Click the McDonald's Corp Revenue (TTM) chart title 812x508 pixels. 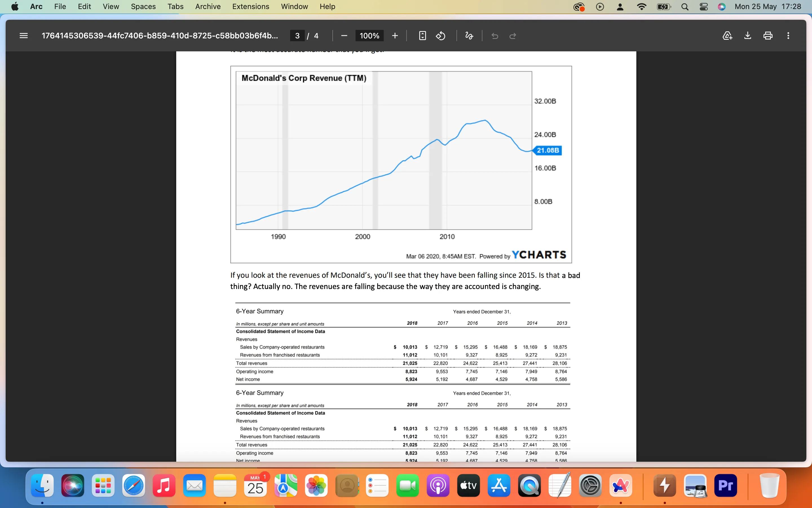304,78
